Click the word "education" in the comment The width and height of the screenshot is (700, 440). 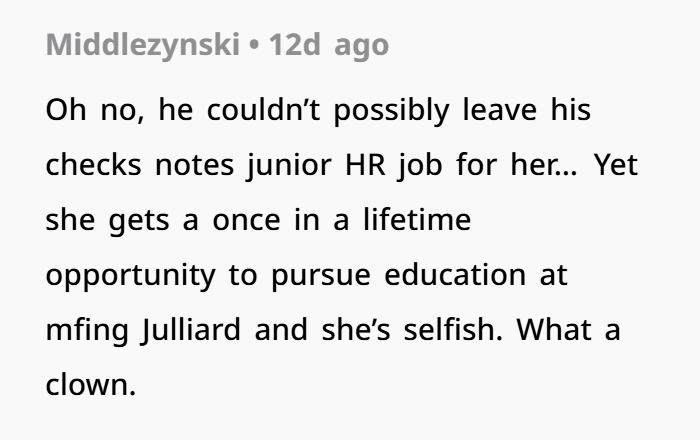pos(457,274)
